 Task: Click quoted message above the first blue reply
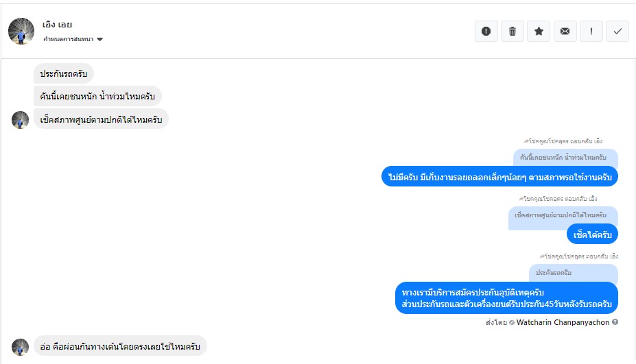565,158
